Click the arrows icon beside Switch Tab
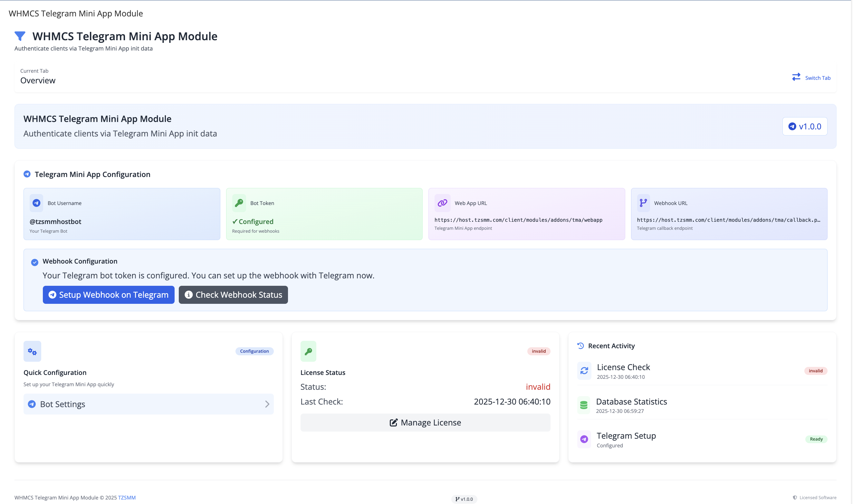Viewport: 853px width, 504px height. click(x=796, y=77)
